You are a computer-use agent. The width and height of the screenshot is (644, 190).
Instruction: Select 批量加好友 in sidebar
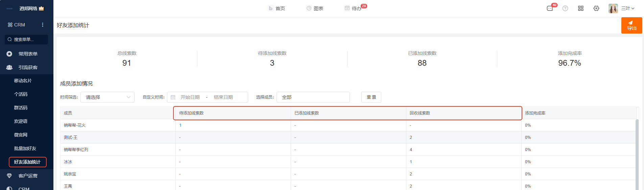pos(25,148)
